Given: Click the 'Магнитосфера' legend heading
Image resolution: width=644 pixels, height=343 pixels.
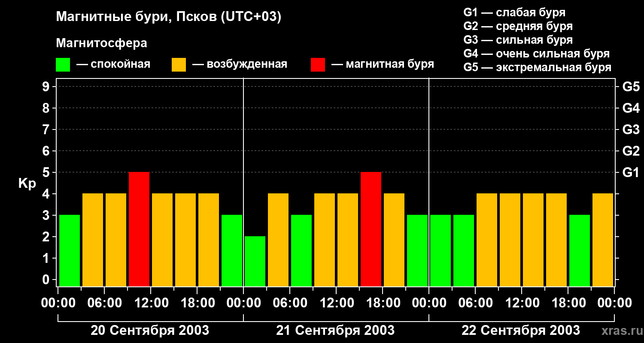Looking at the screenshot, I should pyautogui.click(x=101, y=43).
